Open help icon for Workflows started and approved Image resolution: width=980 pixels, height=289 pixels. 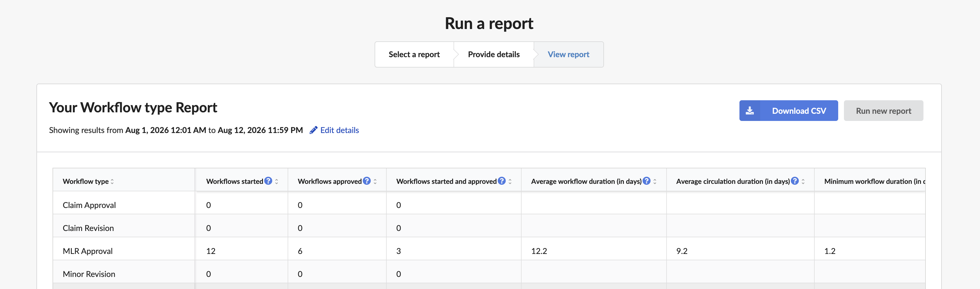[x=502, y=181]
